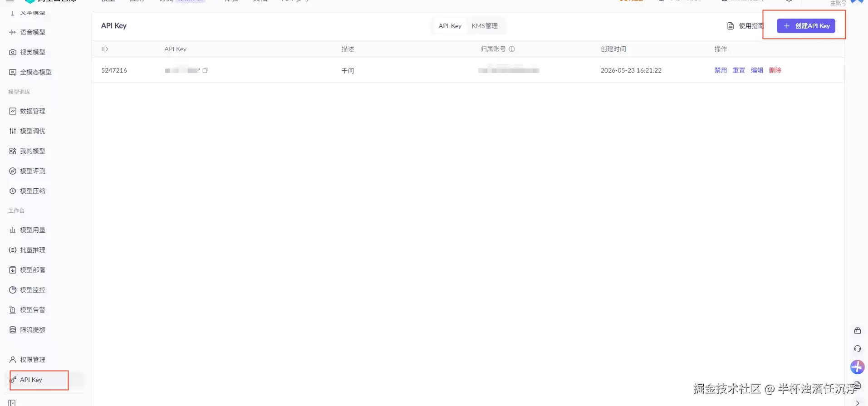Switch to the KMS管理 tab
Screen dimensions: 868x406
point(485,26)
